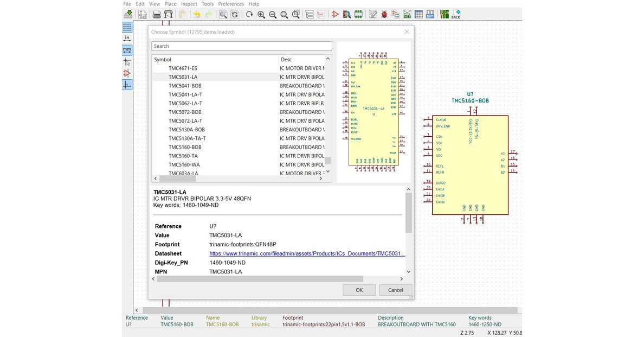
Task: Select the Back annotate icon
Action: coord(456,14)
